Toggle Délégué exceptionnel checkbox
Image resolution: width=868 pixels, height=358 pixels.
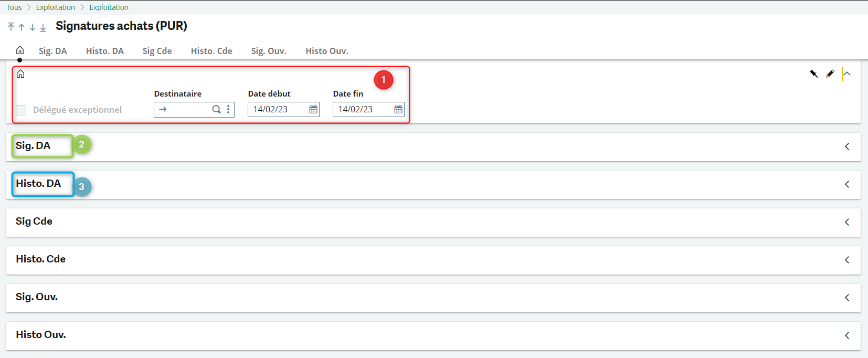21,110
